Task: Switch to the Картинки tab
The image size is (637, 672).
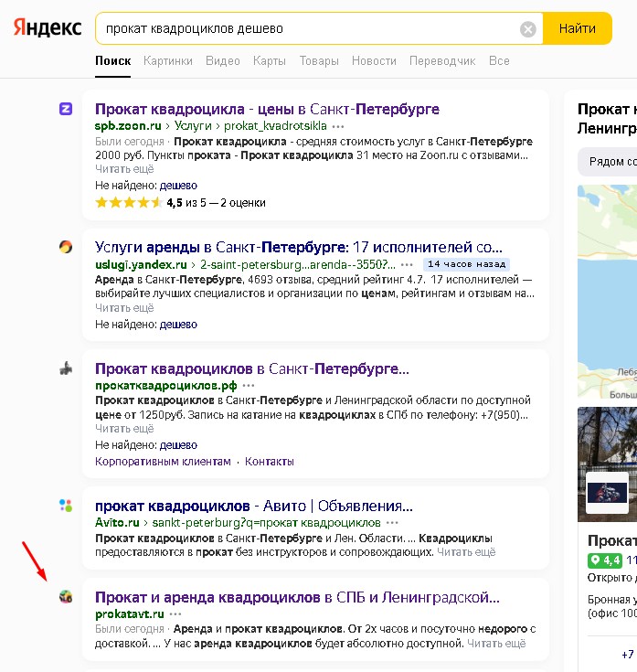Action: tap(168, 61)
